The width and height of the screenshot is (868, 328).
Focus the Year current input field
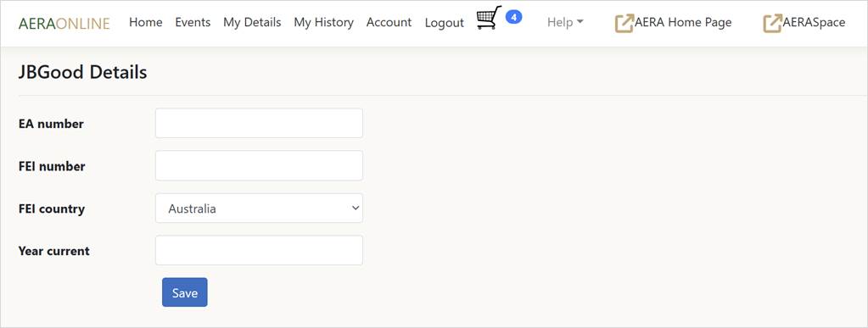point(259,250)
